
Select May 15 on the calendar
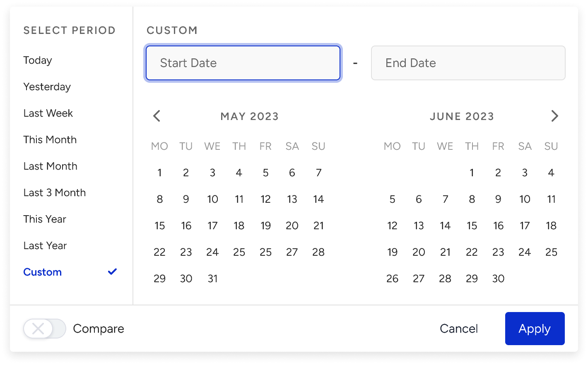[159, 226]
